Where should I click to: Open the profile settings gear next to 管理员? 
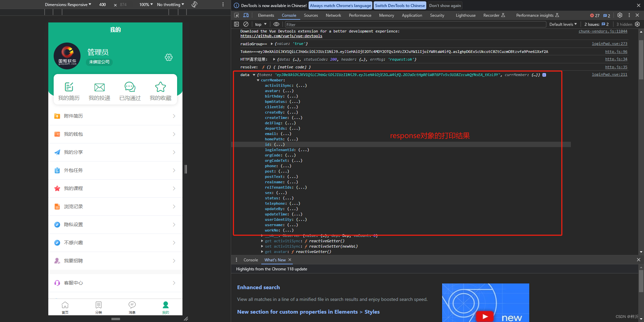[168, 57]
